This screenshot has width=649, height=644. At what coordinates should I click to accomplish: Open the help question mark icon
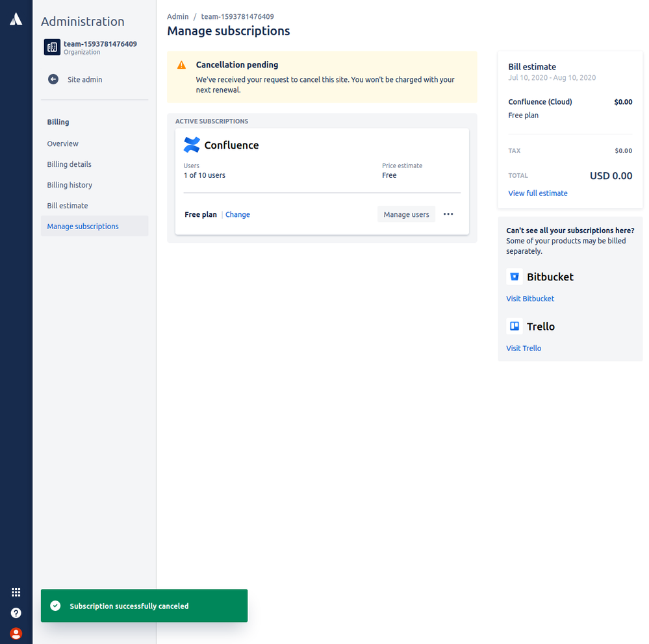[16, 613]
